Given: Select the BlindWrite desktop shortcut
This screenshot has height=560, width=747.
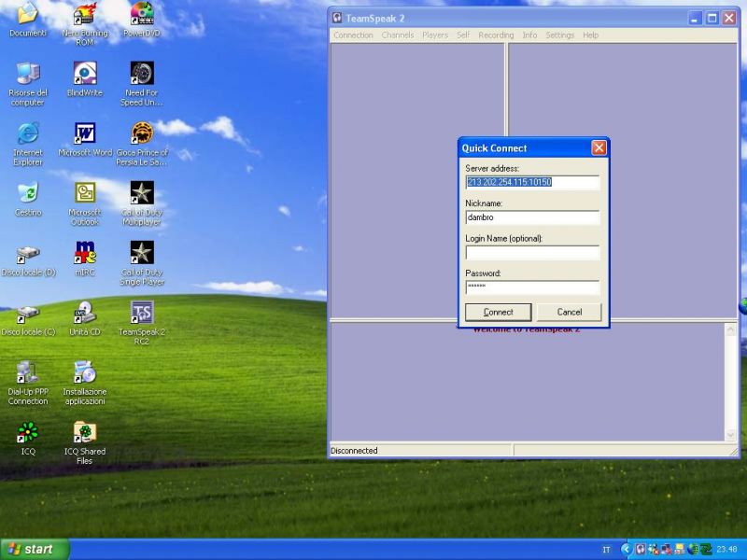Looking at the screenshot, I should tap(85, 79).
